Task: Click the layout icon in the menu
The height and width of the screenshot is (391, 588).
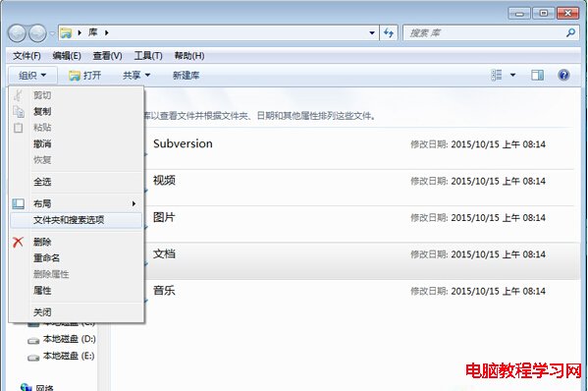Action: (18, 203)
